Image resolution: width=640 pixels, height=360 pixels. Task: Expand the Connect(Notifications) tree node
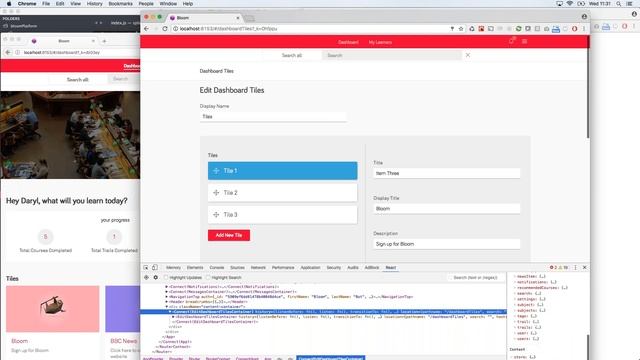point(167,287)
